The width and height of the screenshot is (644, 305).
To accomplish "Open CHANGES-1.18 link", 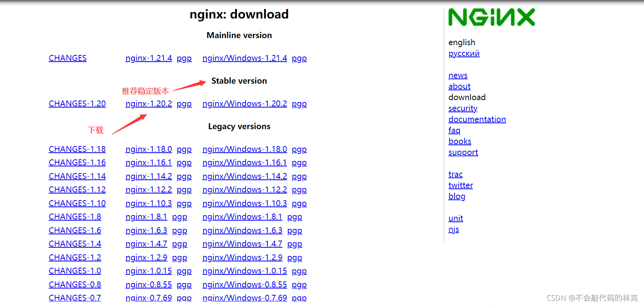I will click(x=77, y=149).
